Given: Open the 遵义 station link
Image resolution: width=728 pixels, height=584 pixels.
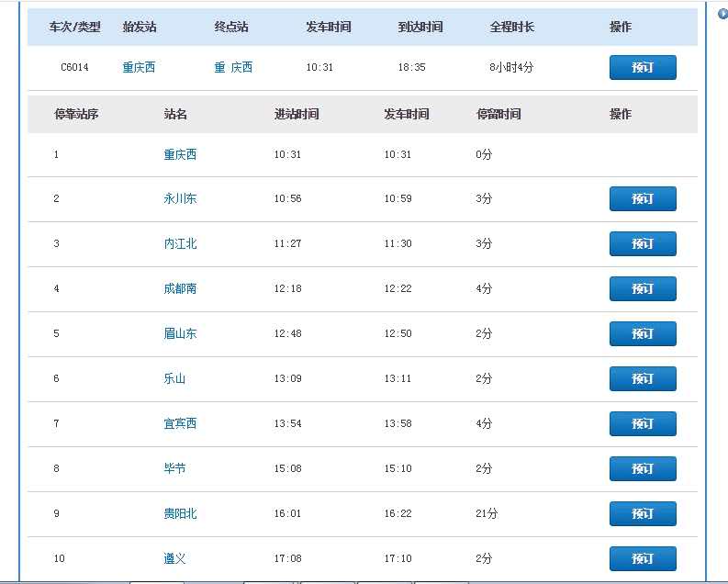Looking at the screenshot, I should coord(174,558).
